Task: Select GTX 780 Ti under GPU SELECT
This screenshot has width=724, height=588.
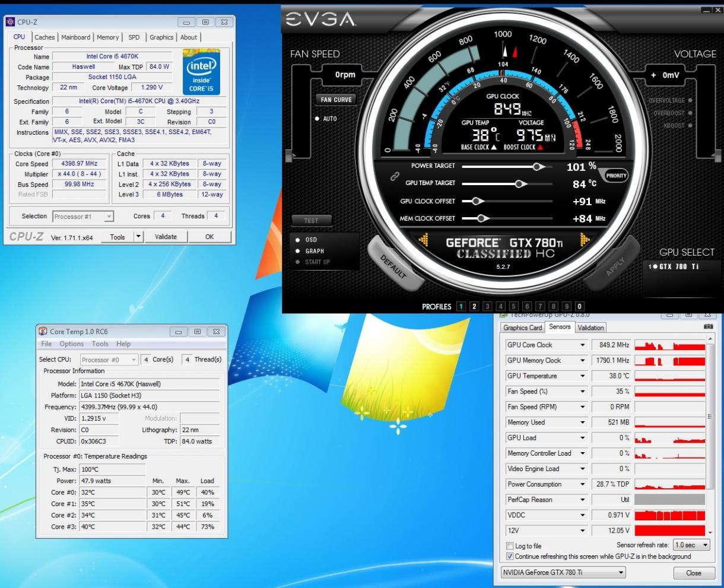Action: point(674,266)
